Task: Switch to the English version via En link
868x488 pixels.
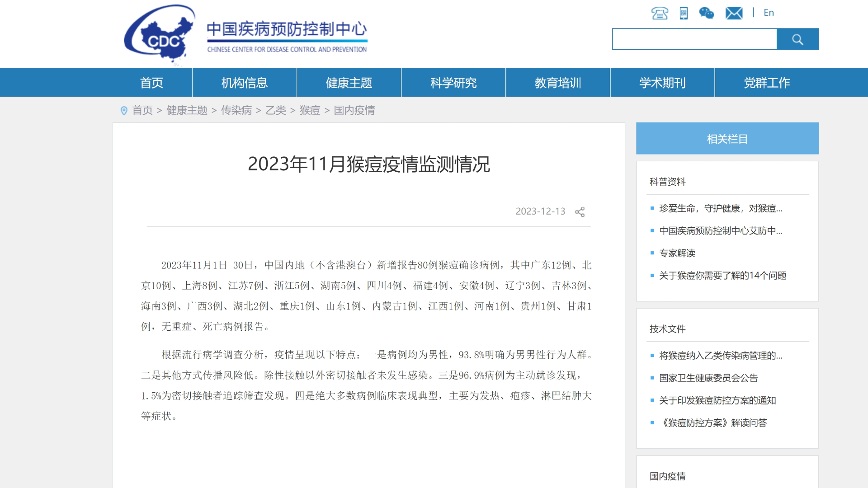Action: [x=768, y=13]
